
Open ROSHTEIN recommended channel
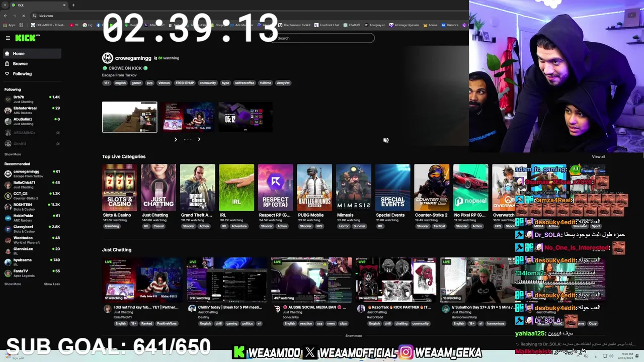click(x=32, y=207)
